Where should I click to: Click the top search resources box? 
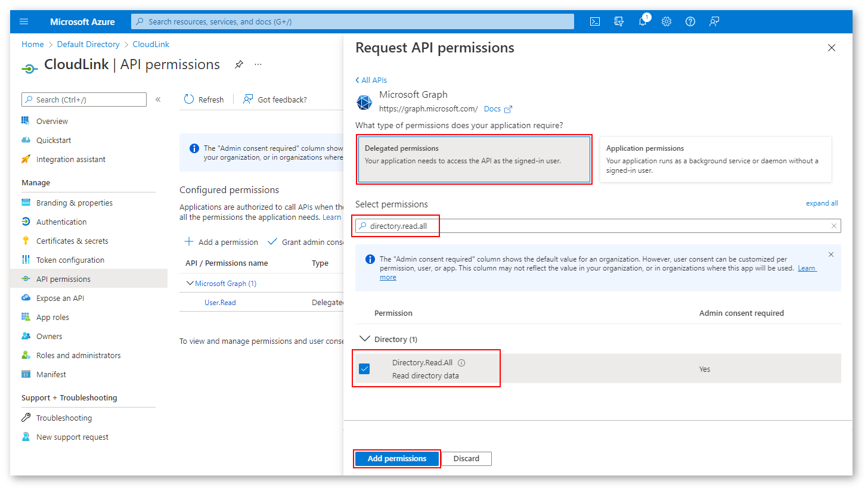352,21
